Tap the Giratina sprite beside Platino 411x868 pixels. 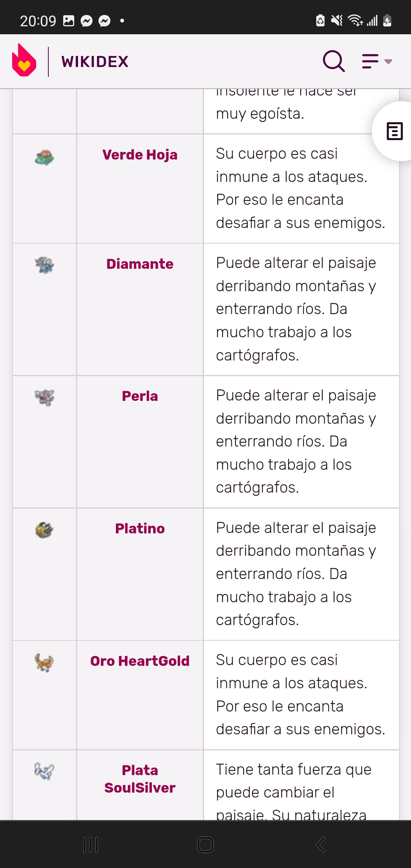coord(45,530)
